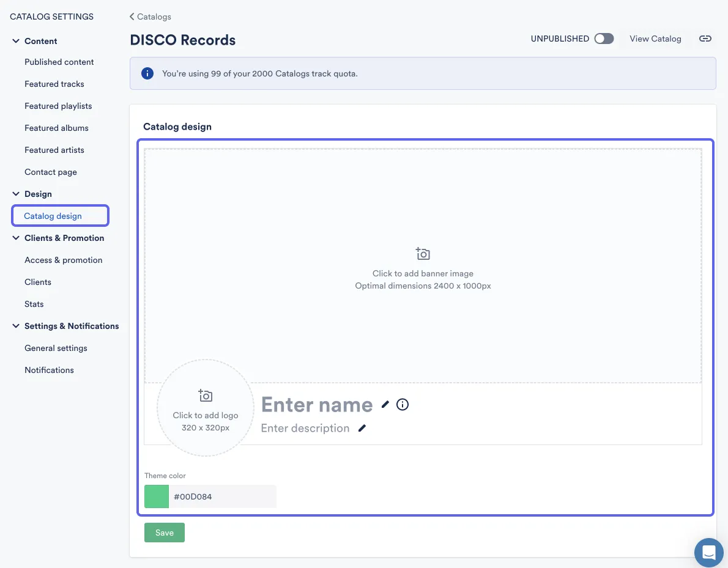Click the info icon next to Enter name

point(402,404)
